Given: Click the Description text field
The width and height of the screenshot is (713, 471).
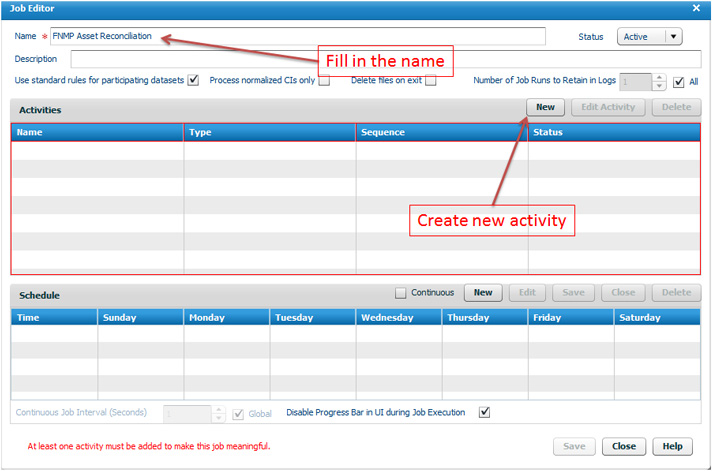Looking at the screenshot, I should point(385,60).
